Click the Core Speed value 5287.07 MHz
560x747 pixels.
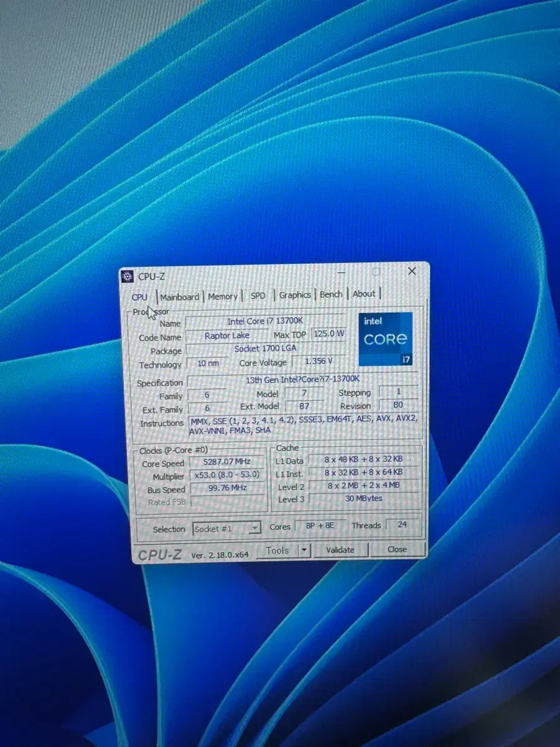pos(226,462)
